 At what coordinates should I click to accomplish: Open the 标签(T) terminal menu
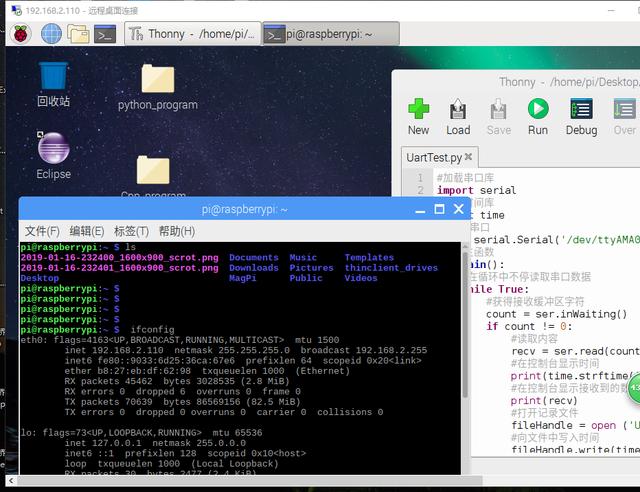pos(131,232)
